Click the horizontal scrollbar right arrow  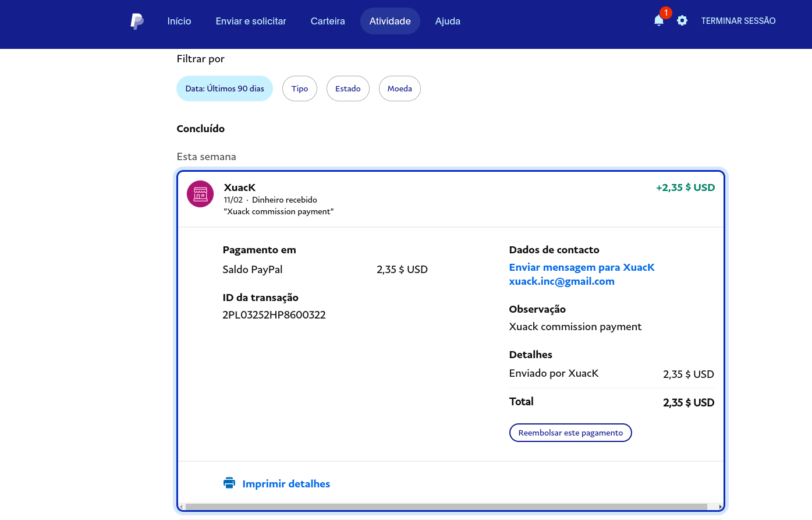721,507
